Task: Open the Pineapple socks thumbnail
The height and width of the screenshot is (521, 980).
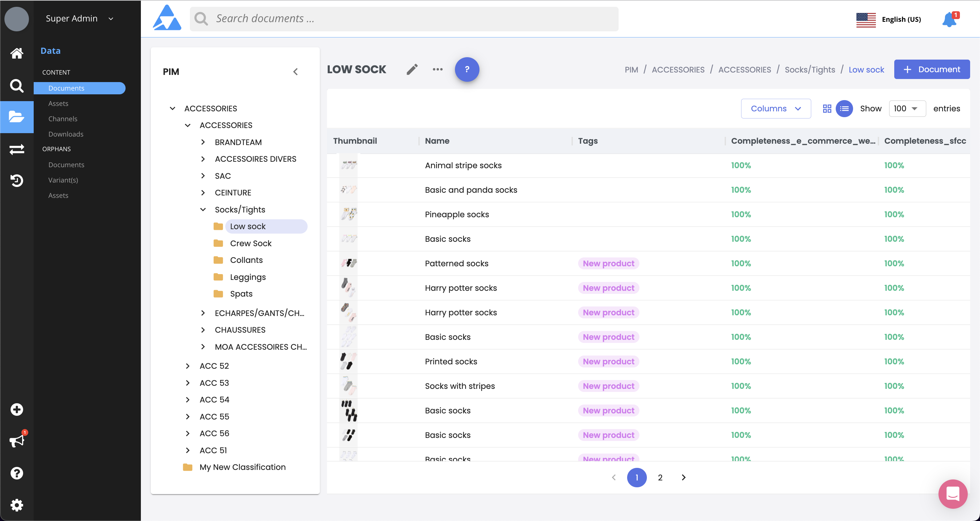Action: [348, 214]
